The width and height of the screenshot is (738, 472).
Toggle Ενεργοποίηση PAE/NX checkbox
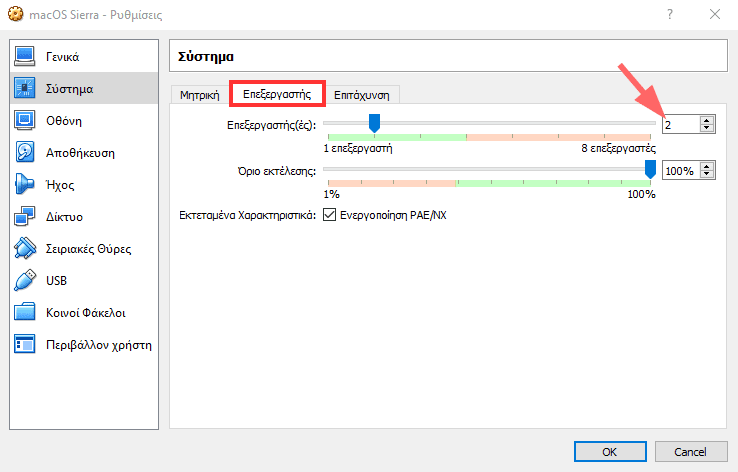329,215
